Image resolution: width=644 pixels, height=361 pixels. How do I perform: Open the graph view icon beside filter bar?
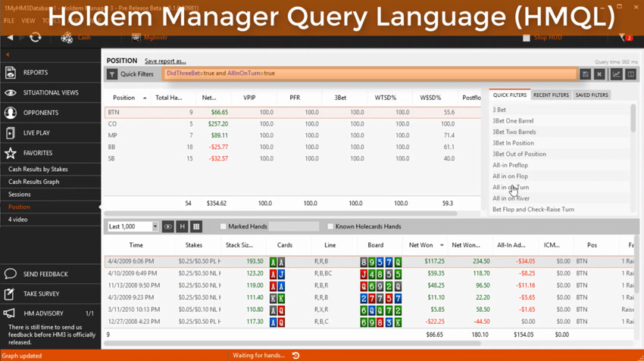(x=616, y=74)
